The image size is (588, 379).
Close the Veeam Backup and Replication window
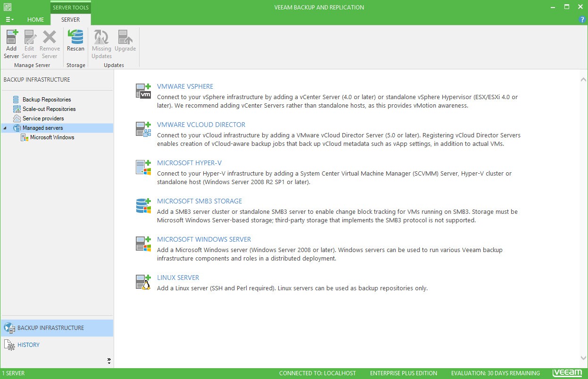[580, 7]
